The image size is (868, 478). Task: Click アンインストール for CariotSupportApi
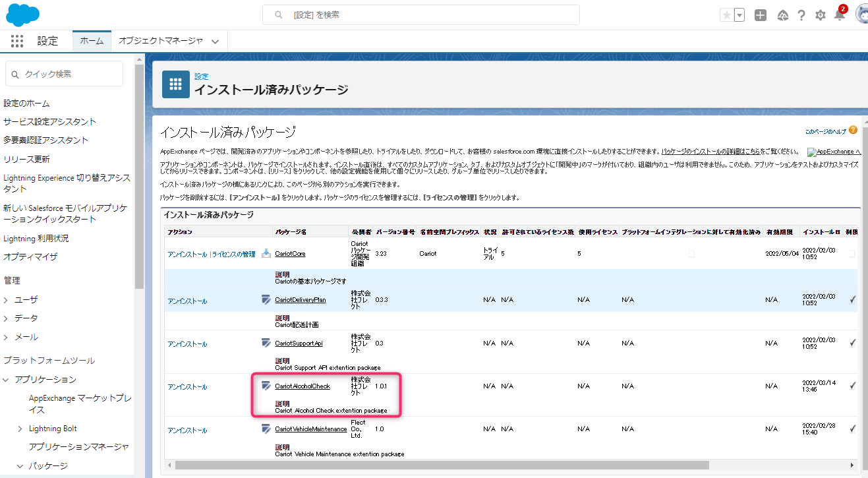pos(187,344)
